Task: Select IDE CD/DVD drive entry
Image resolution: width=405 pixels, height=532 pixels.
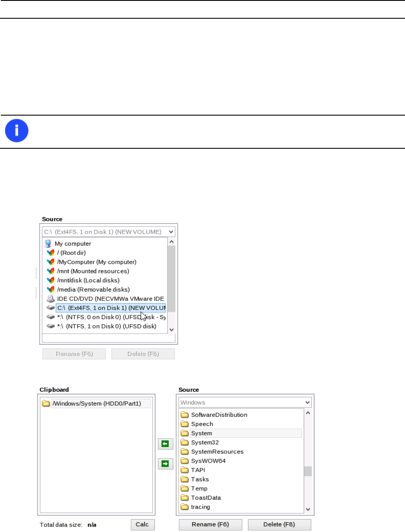Action: pos(111,299)
